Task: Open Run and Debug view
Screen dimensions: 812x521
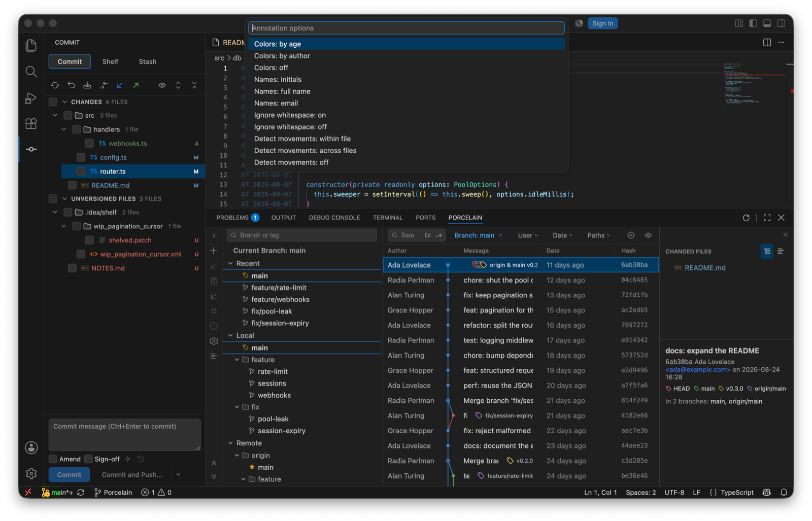Action: click(31, 98)
